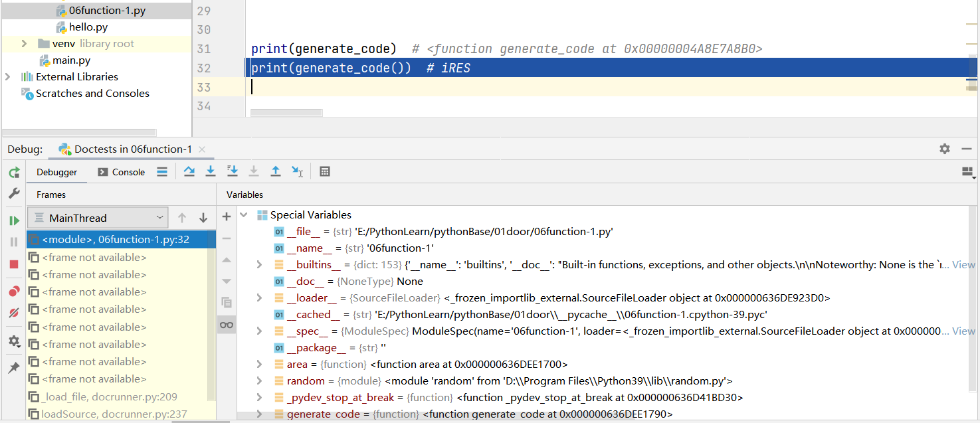Click the project tree horizontal scrollbar
The width and height of the screenshot is (980, 423).
(x=79, y=133)
